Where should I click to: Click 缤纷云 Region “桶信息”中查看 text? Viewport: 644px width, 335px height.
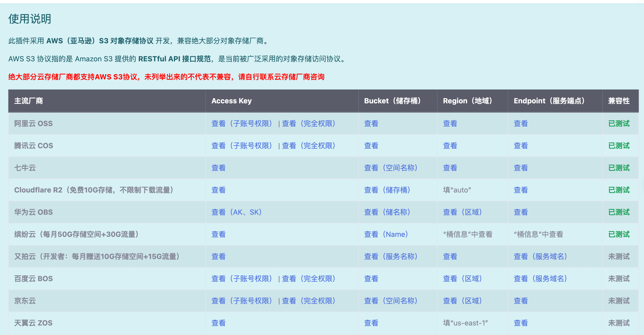(468, 234)
